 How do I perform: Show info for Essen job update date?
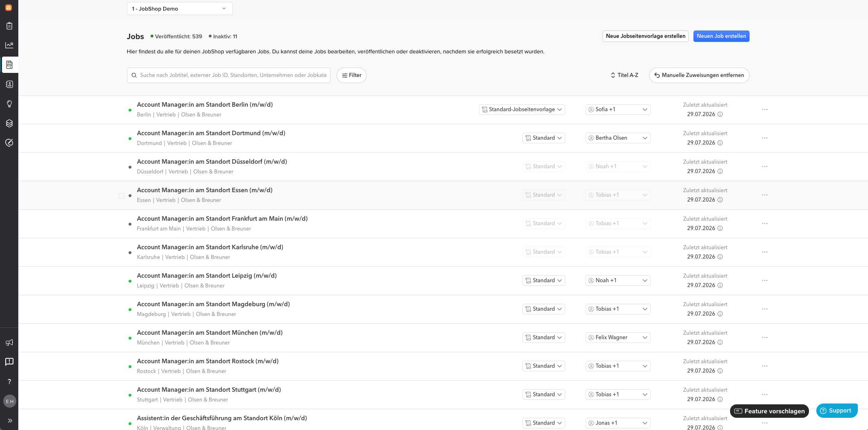click(720, 200)
